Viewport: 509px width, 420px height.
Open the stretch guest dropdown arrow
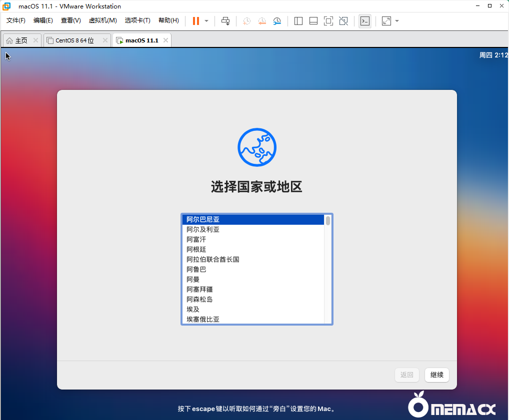point(397,21)
